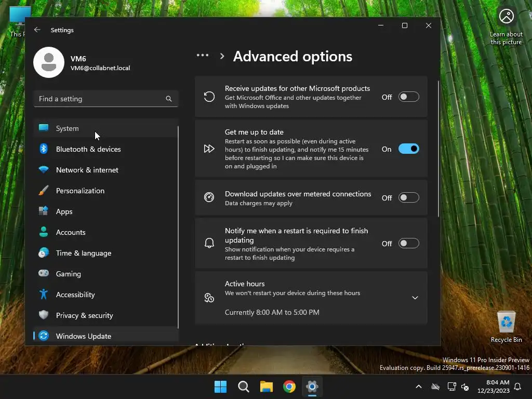Click the Advanced options heading
Image resolution: width=532 pixels, height=399 pixels.
(x=293, y=56)
